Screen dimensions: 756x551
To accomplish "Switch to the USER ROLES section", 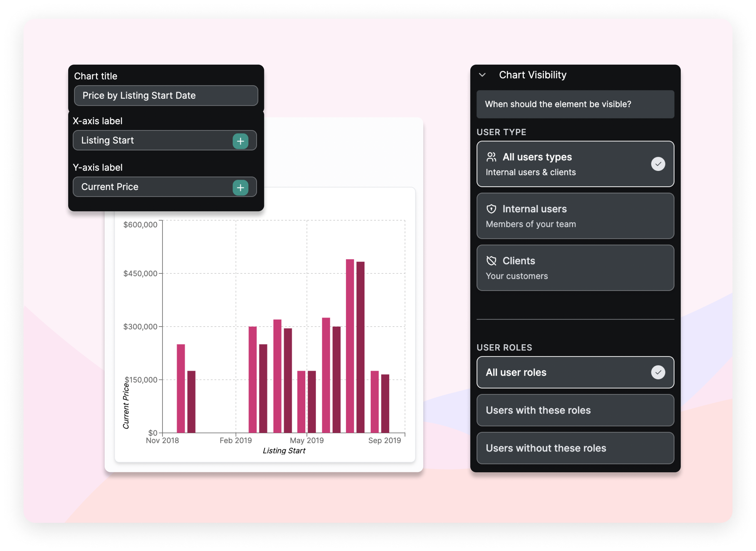I will (504, 347).
